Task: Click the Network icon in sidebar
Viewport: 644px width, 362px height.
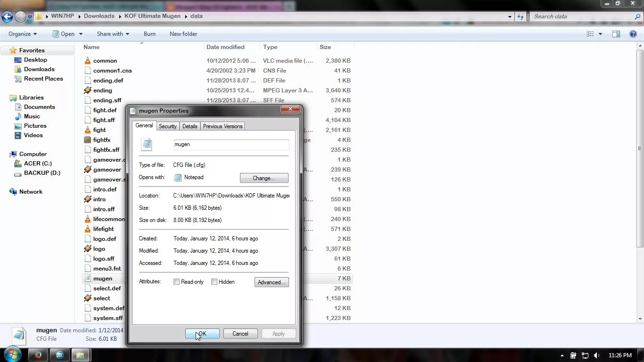Action: click(13, 192)
